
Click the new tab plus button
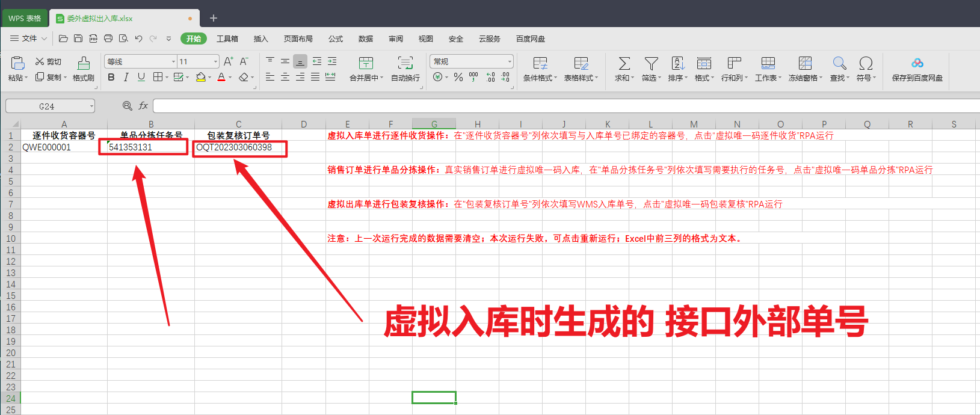(213, 18)
